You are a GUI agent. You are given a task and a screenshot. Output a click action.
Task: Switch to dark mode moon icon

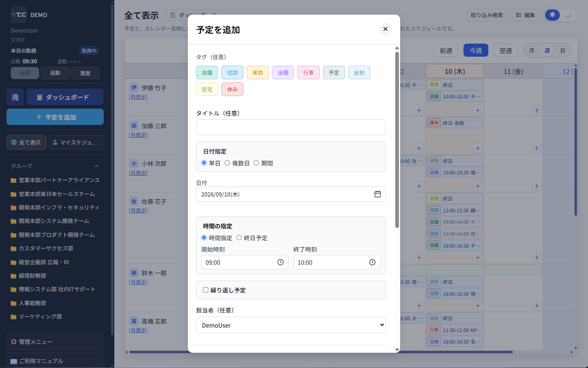pyautogui.click(x=568, y=15)
